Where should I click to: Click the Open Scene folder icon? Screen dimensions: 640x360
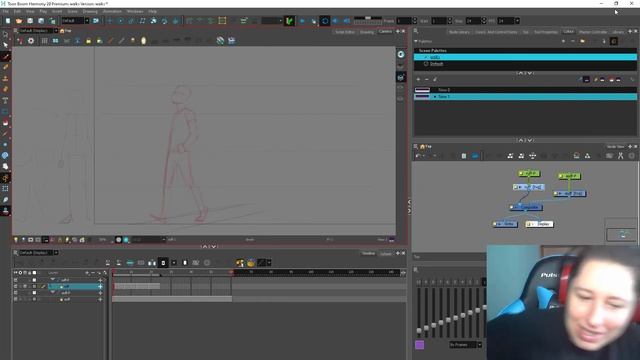tap(19, 21)
